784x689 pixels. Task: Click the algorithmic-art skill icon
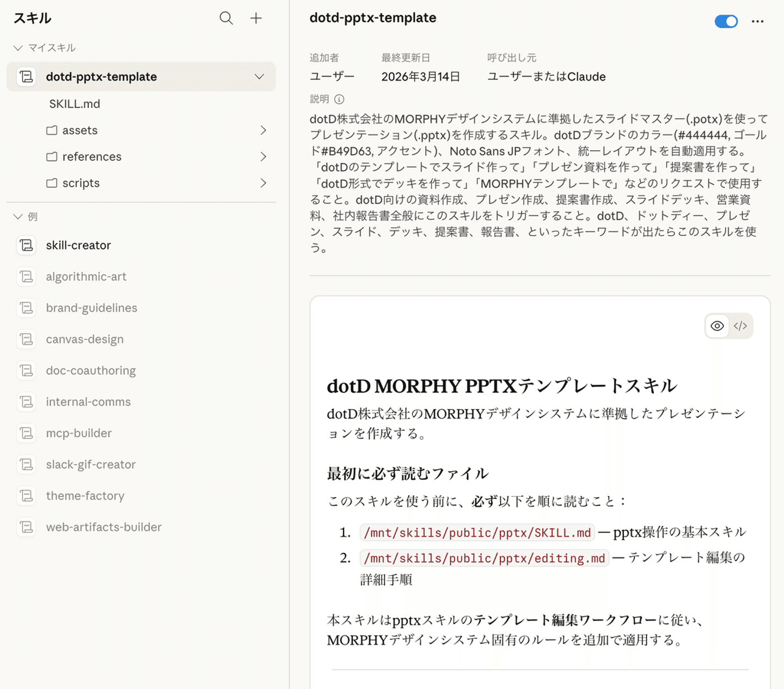click(27, 277)
